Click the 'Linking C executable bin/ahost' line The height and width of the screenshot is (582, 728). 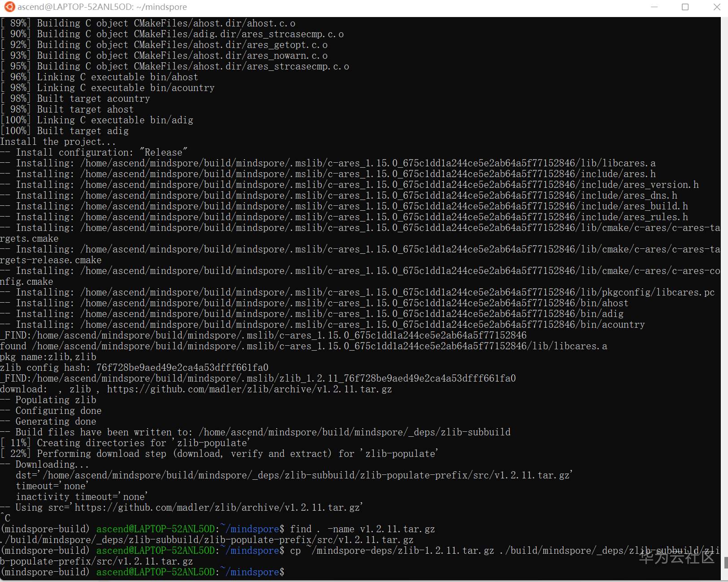99,77
